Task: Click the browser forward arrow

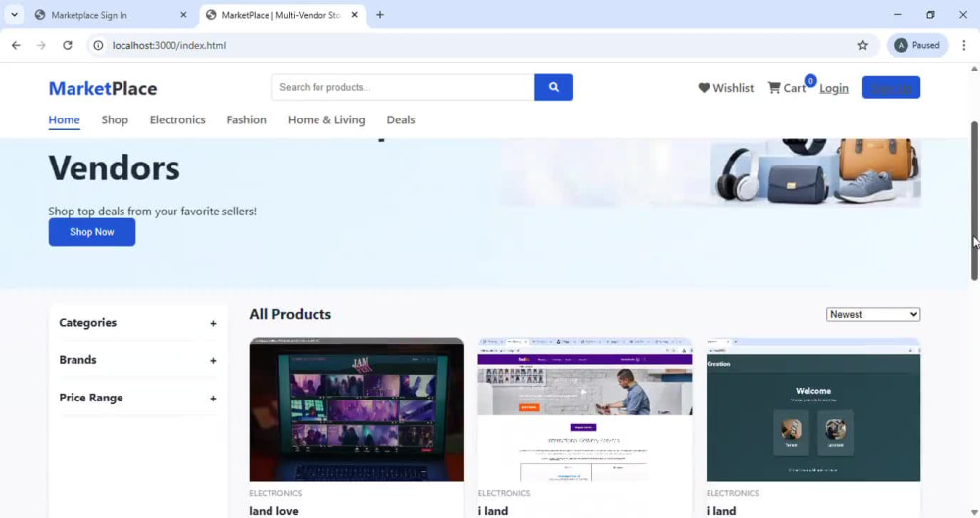Action: coord(41,45)
